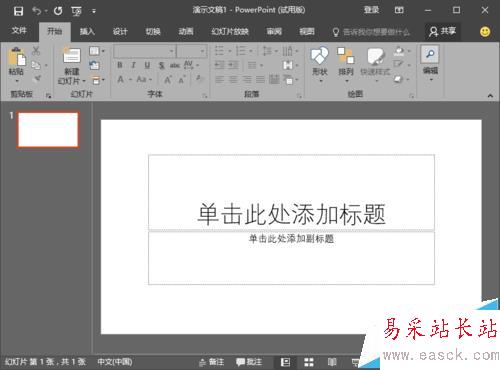Switch to the Design (设计) tab

[x=120, y=31]
